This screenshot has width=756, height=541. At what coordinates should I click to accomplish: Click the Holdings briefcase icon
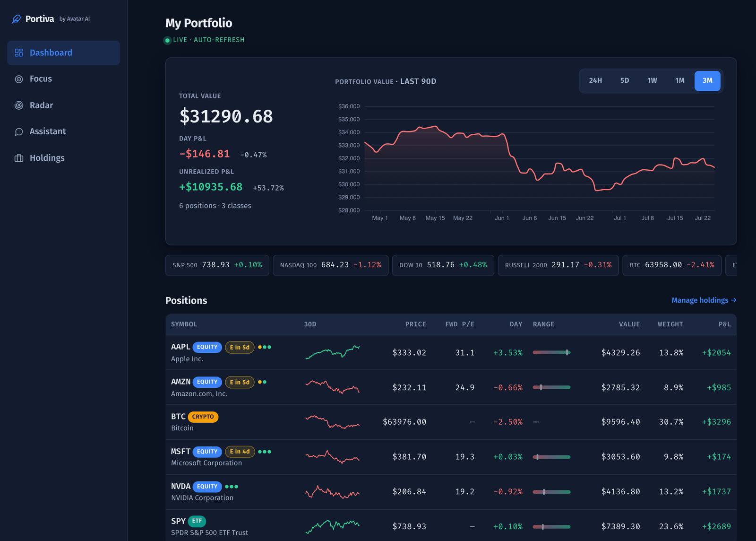19,158
